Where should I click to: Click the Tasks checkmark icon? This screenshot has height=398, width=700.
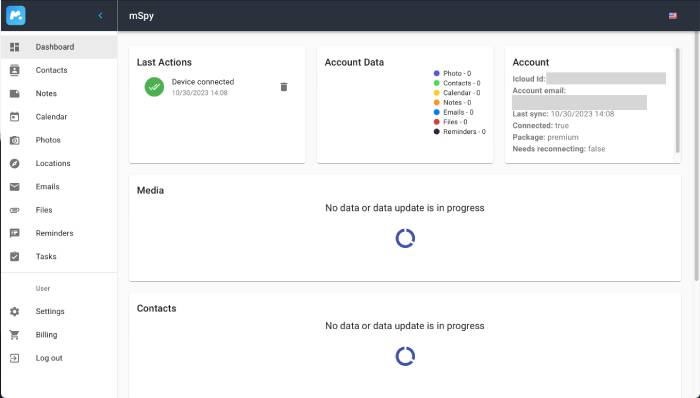tap(15, 256)
